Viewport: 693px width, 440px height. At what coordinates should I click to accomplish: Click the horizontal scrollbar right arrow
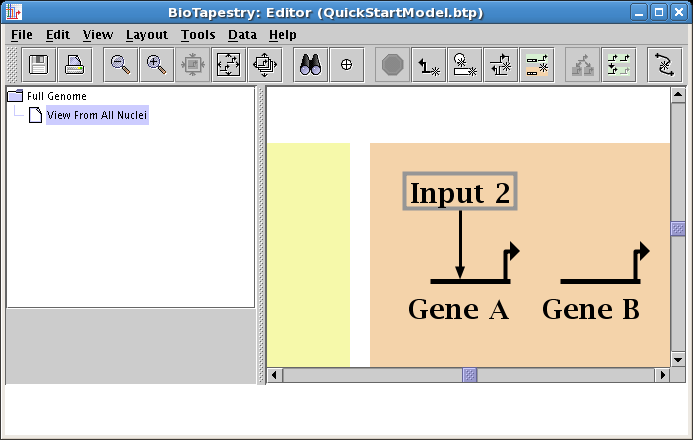pos(661,375)
